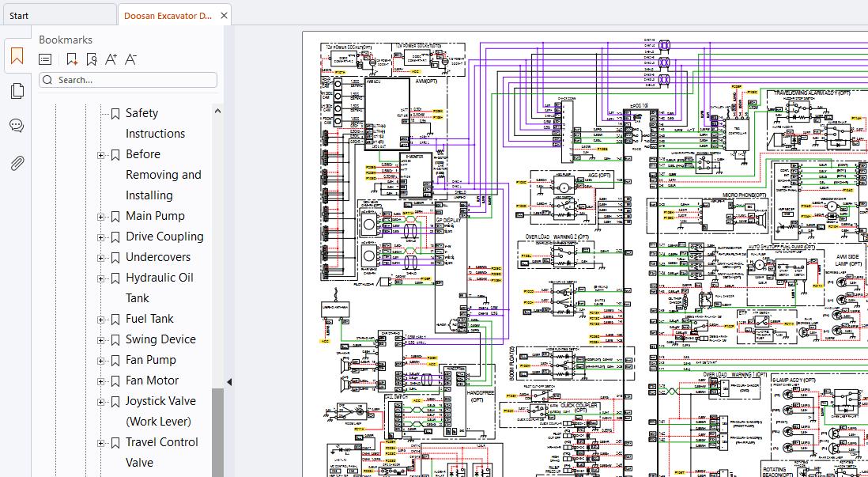Click bookmark ribbon icon beside Swing Device
Image resolution: width=868 pixels, height=477 pixels.
pos(115,340)
